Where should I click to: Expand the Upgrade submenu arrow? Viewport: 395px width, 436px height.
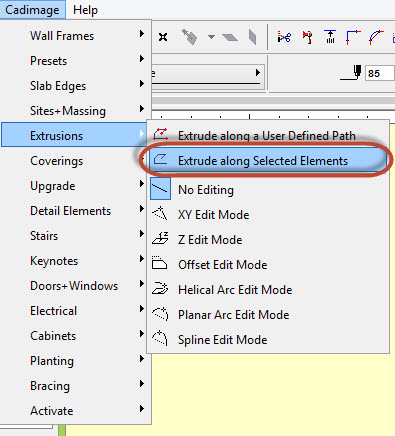pyautogui.click(x=142, y=184)
